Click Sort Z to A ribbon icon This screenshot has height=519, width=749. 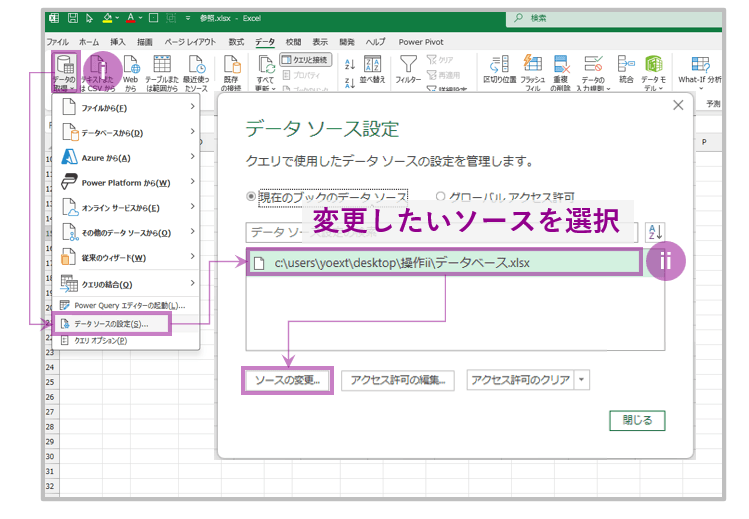(350, 83)
